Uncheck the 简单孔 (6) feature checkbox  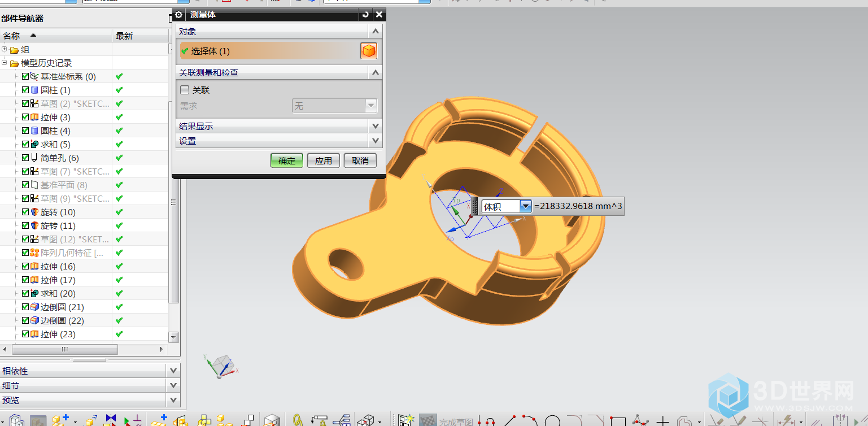coord(25,158)
